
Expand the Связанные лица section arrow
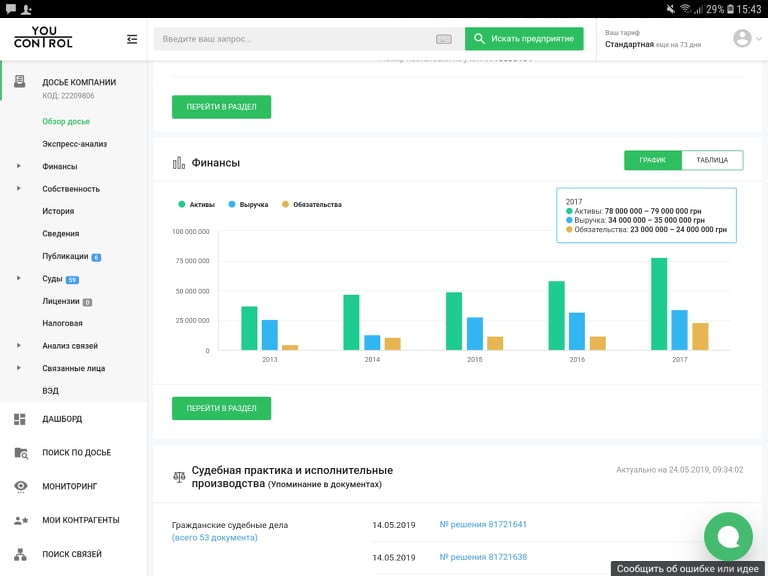(19, 368)
